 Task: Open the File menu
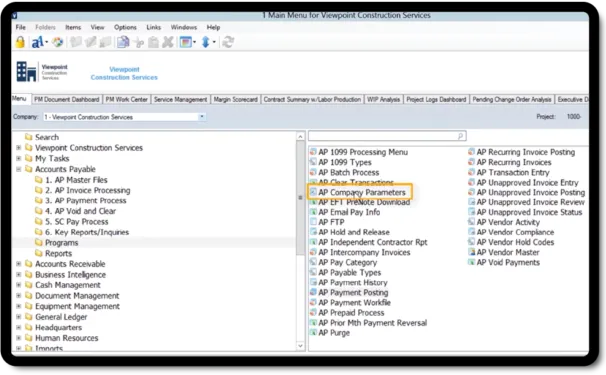tap(20, 27)
